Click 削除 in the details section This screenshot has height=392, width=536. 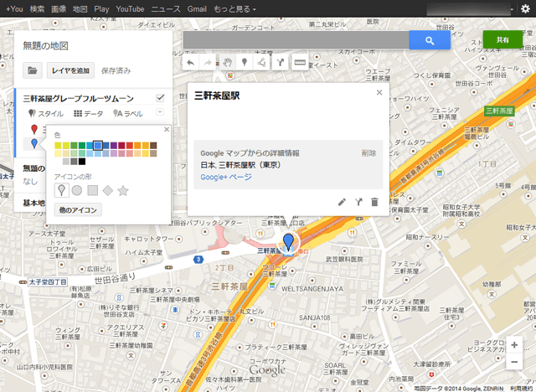tap(368, 153)
